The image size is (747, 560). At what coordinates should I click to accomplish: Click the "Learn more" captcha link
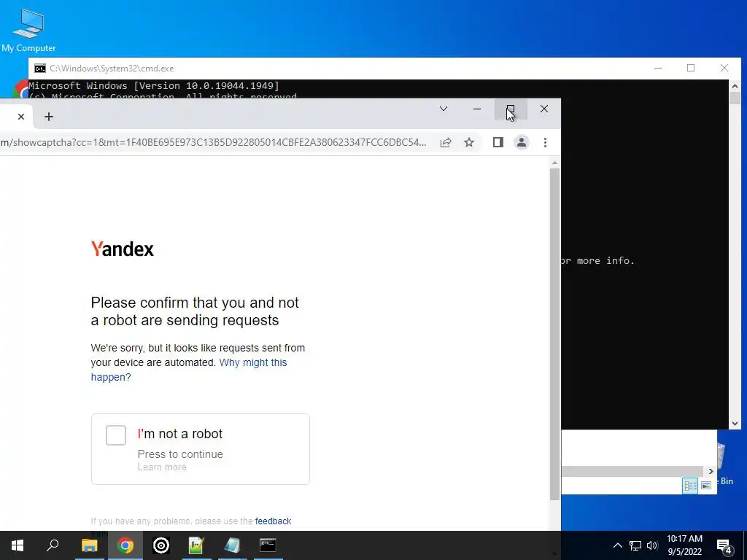pyautogui.click(x=162, y=467)
